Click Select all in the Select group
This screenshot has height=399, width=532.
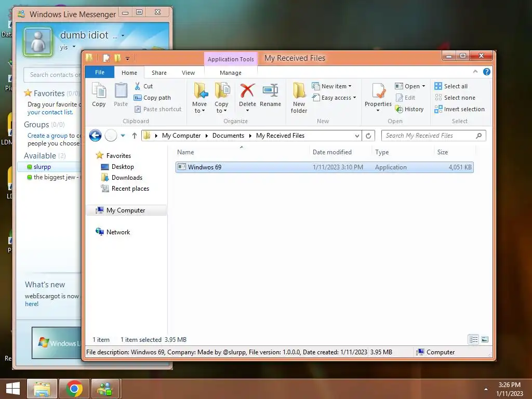coord(451,86)
